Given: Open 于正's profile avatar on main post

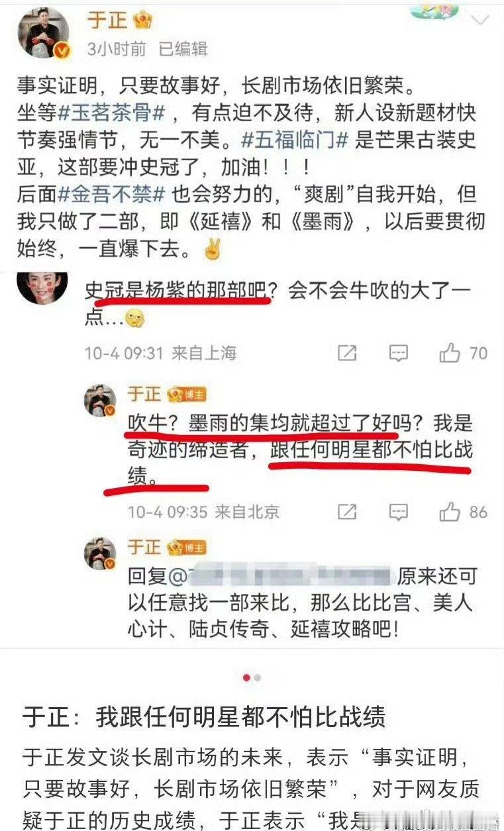Looking at the screenshot, I should [44, 32].
